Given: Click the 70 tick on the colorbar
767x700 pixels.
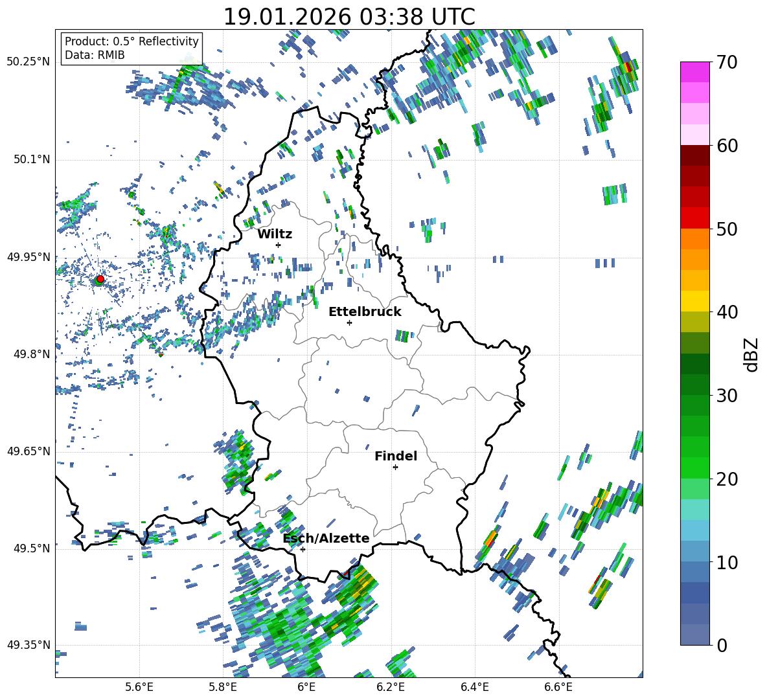Looking at the screenshot, I should click(726, 63).
